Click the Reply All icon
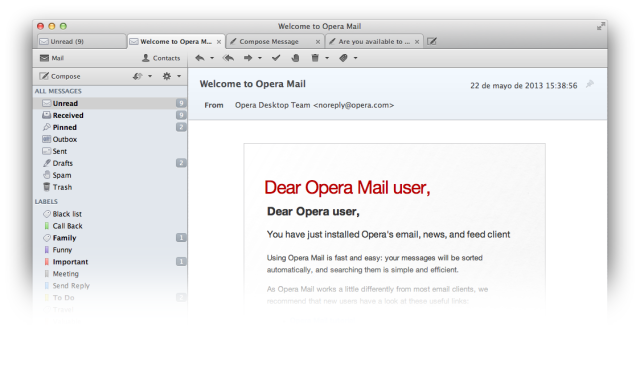 [228, 58]
